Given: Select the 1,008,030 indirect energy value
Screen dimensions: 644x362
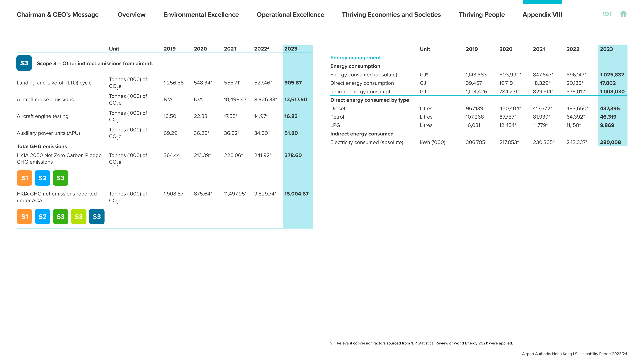Looking at the screenshot, I should tap(612, 92).
